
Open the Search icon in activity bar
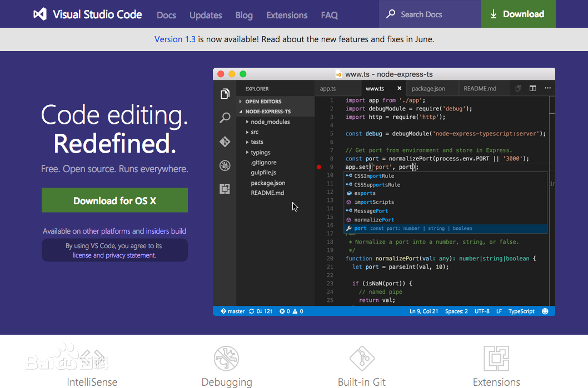coord(225,118)
